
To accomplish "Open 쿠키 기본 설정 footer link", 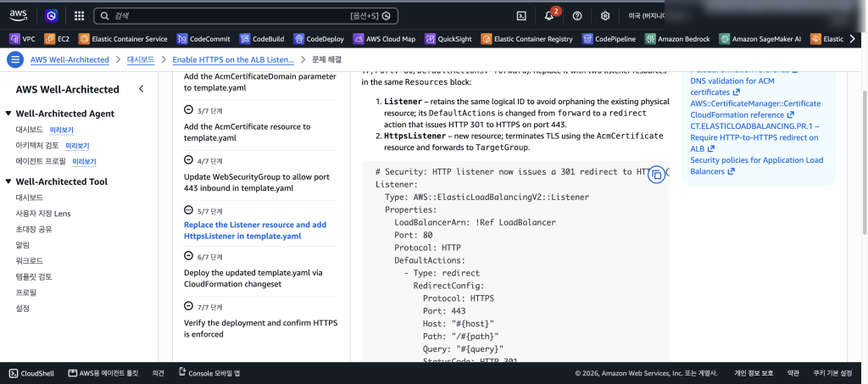I will tap(832, 374).
